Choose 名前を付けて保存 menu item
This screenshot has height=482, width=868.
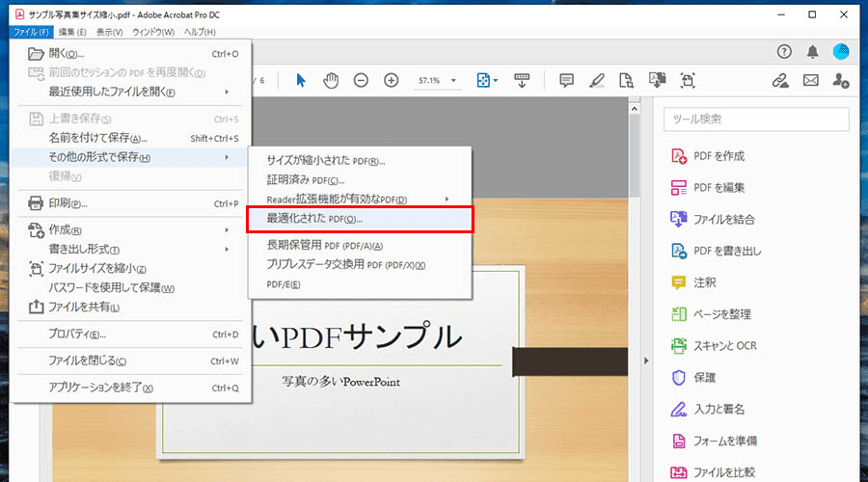[x=130, y=138]
